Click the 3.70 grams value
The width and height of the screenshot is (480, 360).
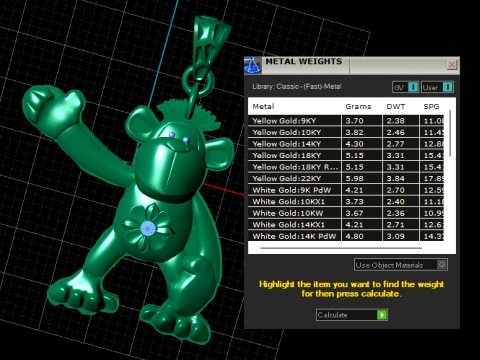354,121
